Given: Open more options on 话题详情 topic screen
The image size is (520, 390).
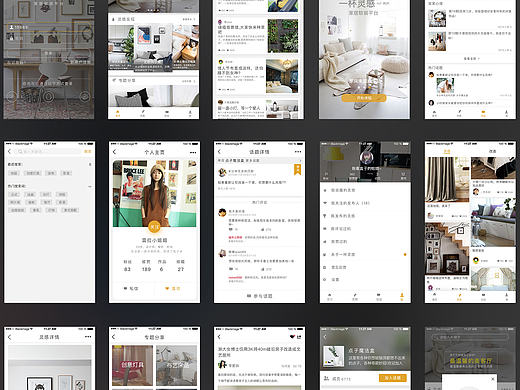Looking at the screenshot, I should pyautogui.click(x=298, y=152).
